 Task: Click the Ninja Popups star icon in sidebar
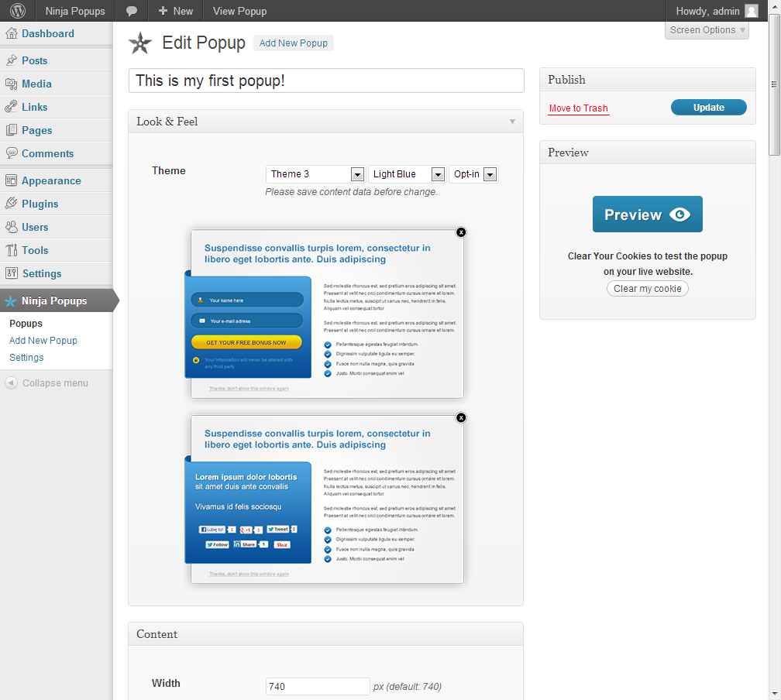tap(11, 300)
